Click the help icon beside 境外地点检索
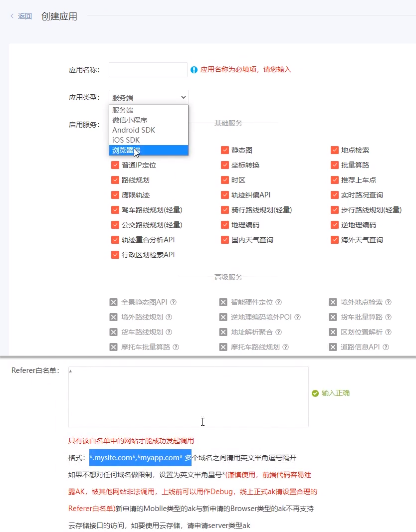The image size is (416, 532). [x=389, y=302]
